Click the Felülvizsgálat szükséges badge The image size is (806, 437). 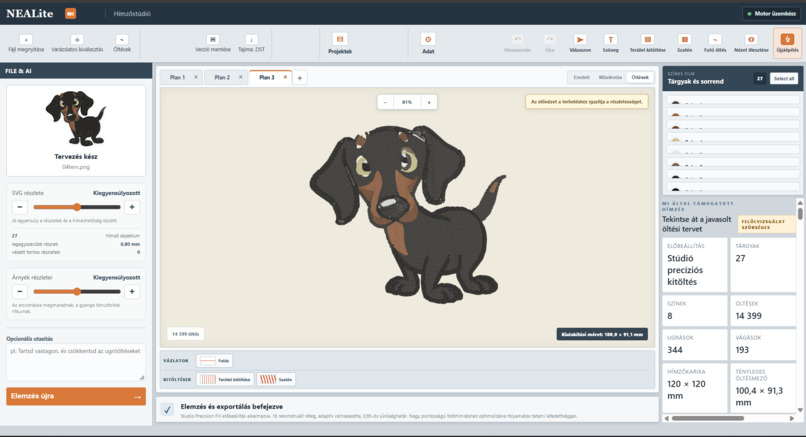tap(766, 224)
